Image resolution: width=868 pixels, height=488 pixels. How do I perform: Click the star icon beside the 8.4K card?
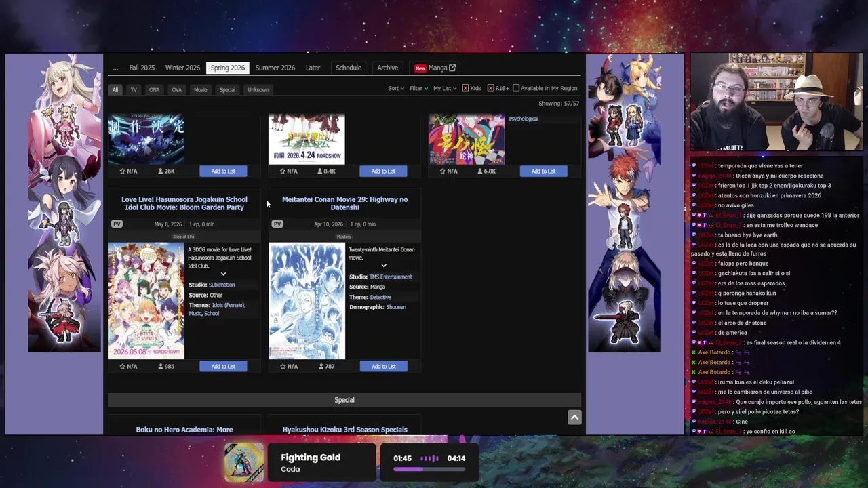(282, 171)
